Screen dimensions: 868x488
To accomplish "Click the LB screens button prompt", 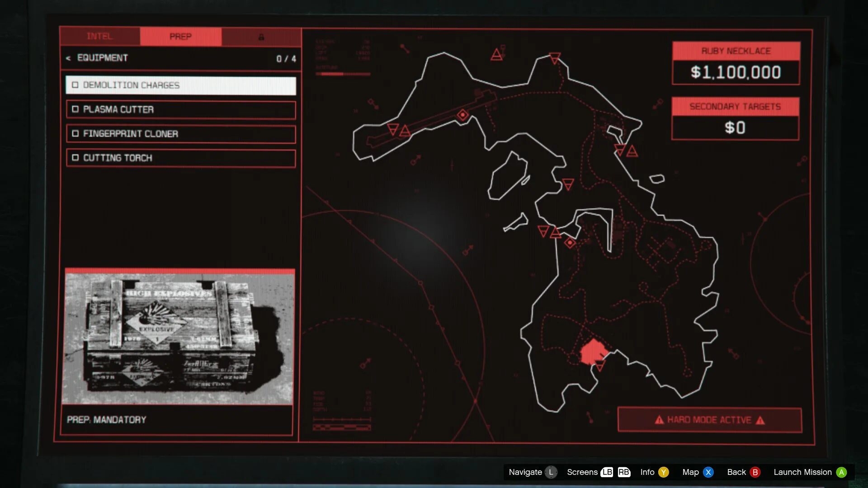I will [x=607, y=472].
